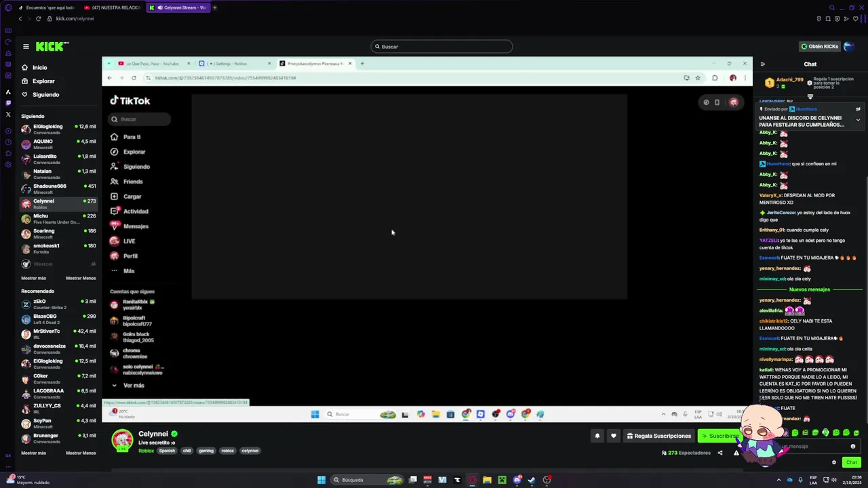The width and height of the screenshot is (868, 488).
Task: Click Mensajes in streamed TikTok sidebar
Action: pos(136,226)
